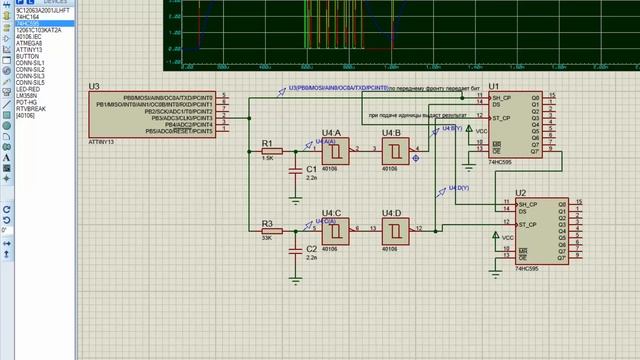Select the Terminals mode tool
The width and height of the screenshot is (640, 360).
(6, 27)
